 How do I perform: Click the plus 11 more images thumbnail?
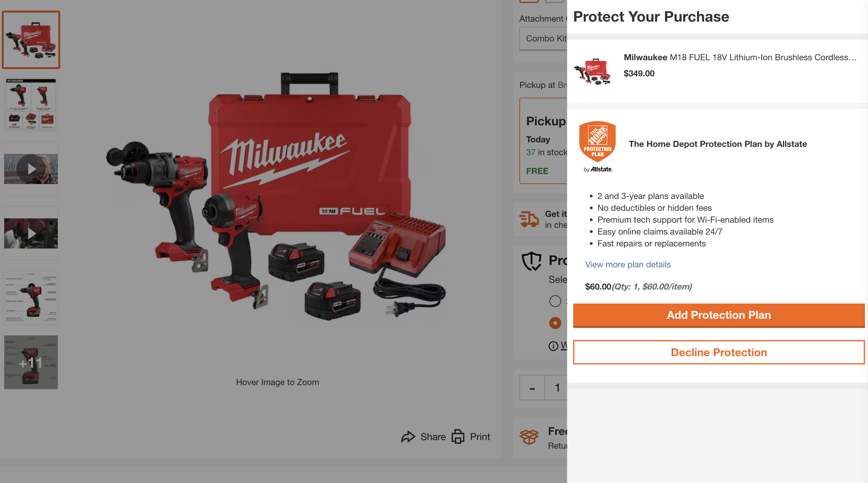tap(30, 362)
